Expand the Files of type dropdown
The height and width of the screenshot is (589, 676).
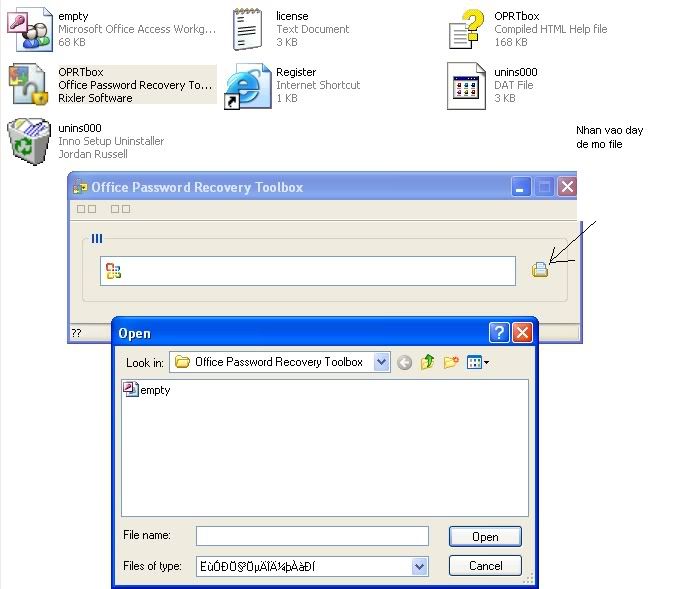(x=419, y=566)
